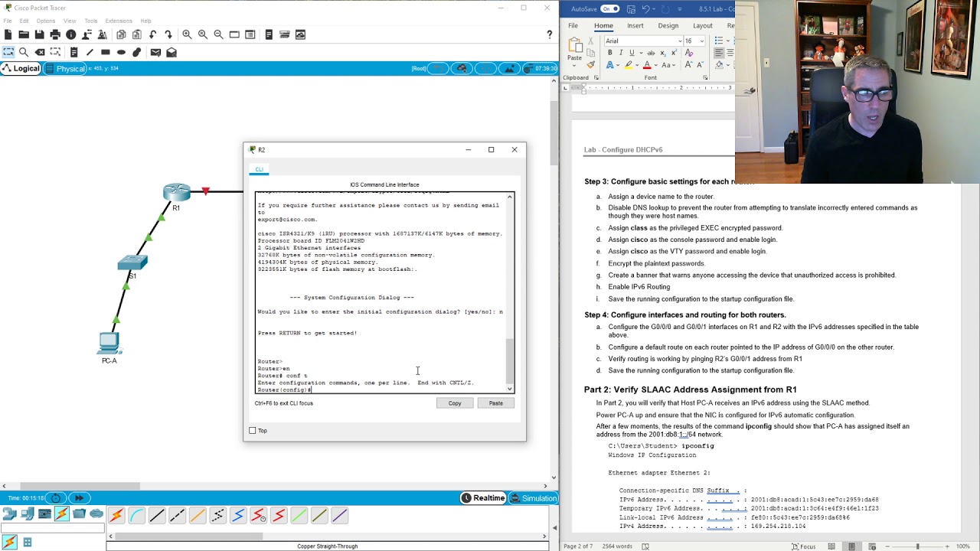Image resolution: width=980 pixels, height=551 pixels.
Task: Pick the Inspect magnifier tool
Action: [24, 52]
